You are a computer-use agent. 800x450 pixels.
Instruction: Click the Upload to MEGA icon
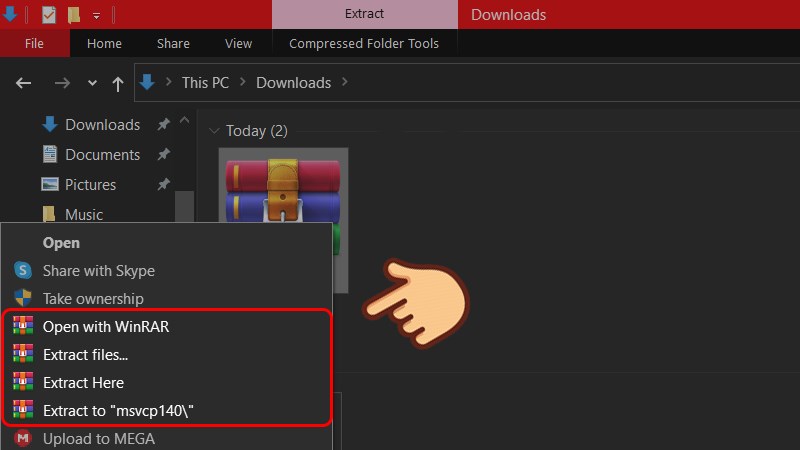(23, 439)
